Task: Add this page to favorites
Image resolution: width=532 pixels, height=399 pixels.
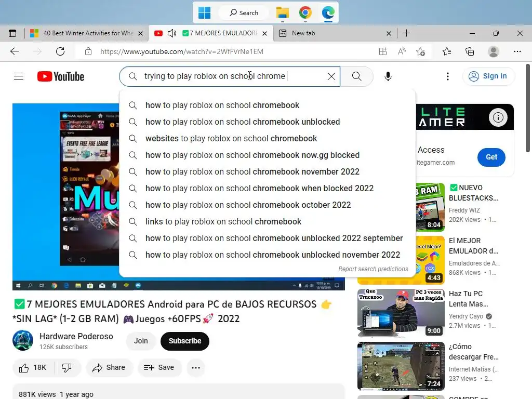Action: point(420,51)
